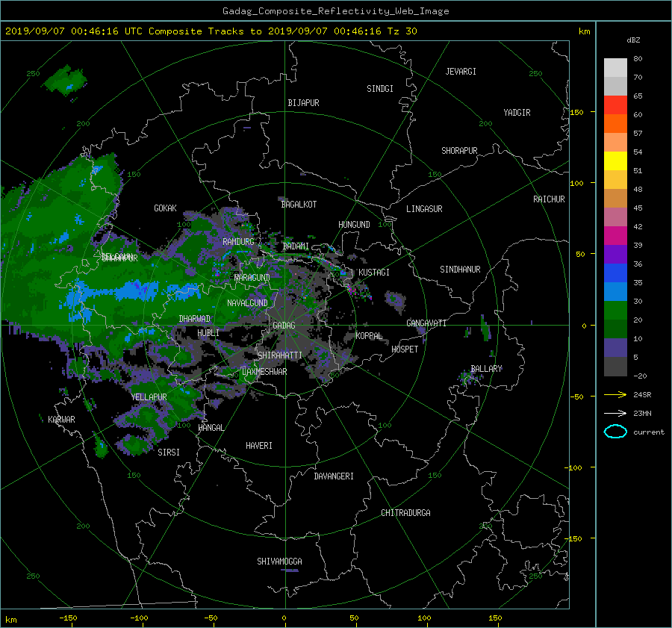The image size is (672, 628).
Task: Click the GOKAK city label
Action: click(166, 208)
